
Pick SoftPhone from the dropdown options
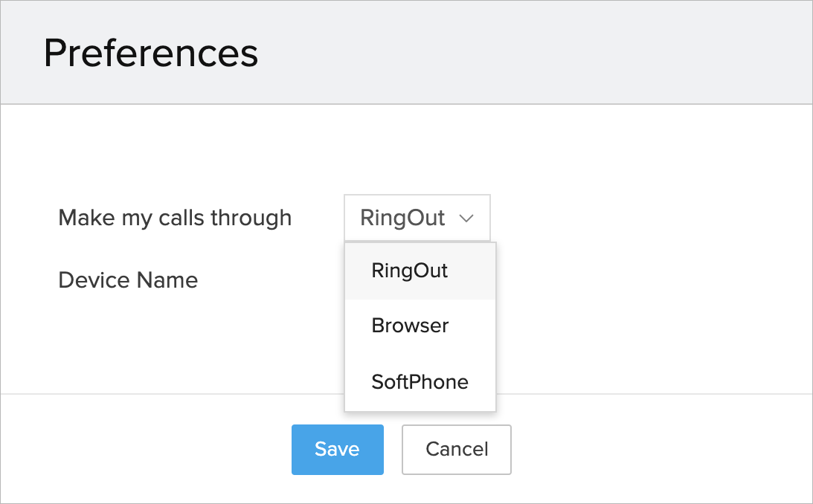(420, 382)
